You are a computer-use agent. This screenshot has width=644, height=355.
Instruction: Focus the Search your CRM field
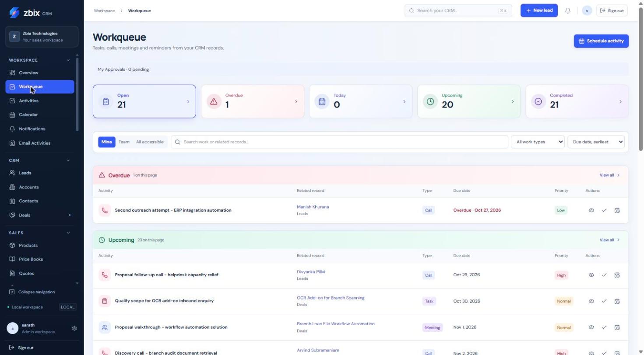click(x=458, y=10)
